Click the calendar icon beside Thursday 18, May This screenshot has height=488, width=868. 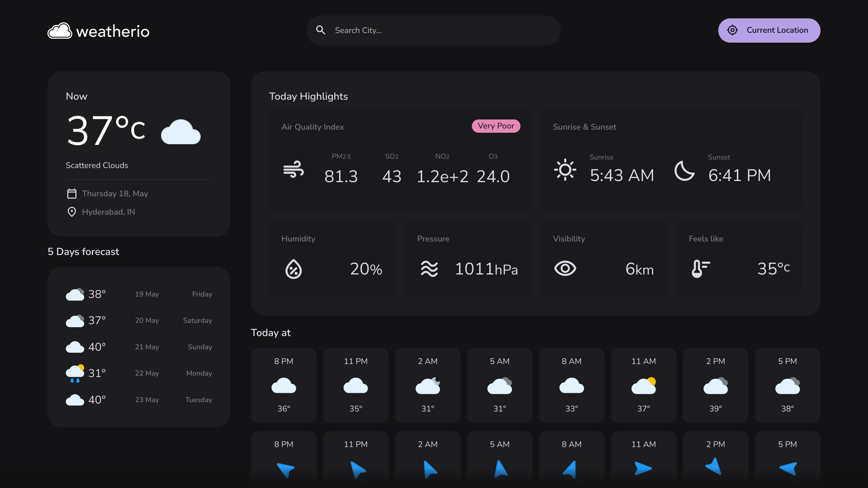pyautogui.click(x=72, y=194)
